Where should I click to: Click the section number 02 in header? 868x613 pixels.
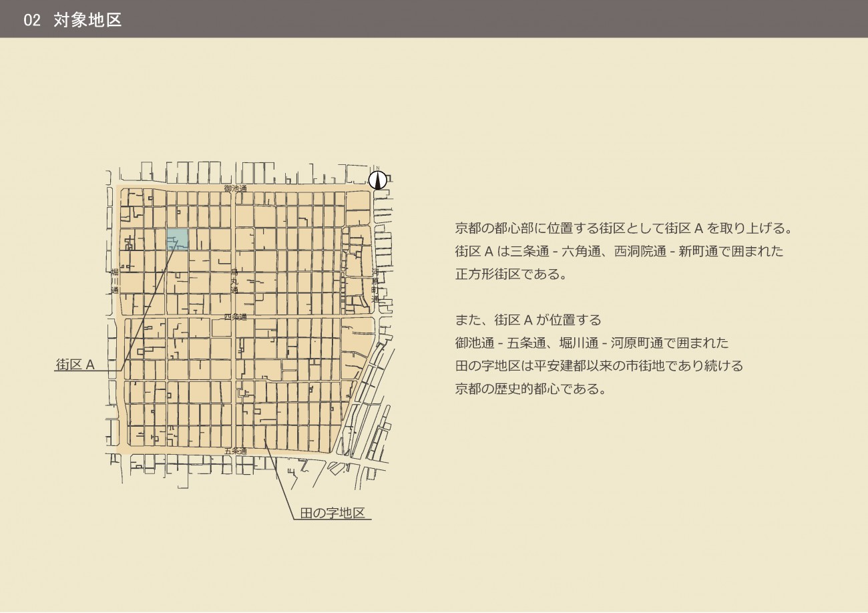tap(32, 19)
